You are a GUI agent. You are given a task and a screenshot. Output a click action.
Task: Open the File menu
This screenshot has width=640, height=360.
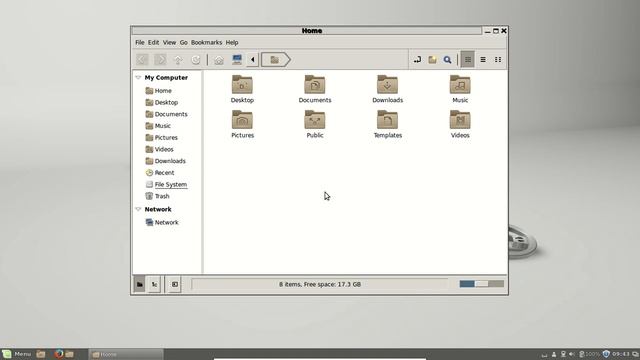pyautogui.click(x=140, y=42)
